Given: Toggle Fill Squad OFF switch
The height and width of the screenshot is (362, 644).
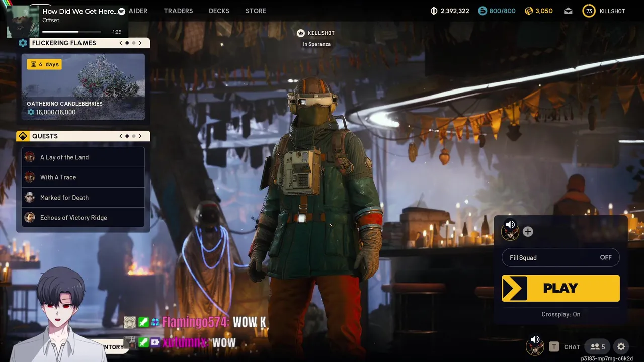Looking at the screenshot, I should click(x=560, y=257).
